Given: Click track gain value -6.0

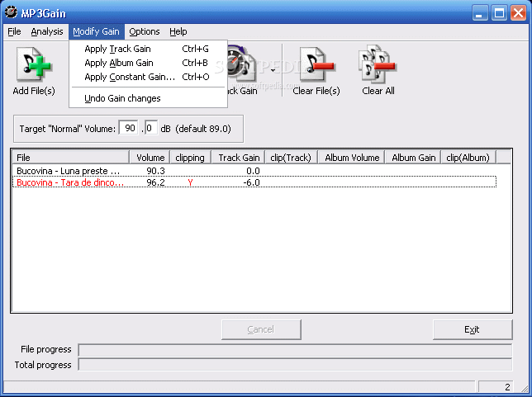Looking at the screenshot, I should [x=251, y=182].
